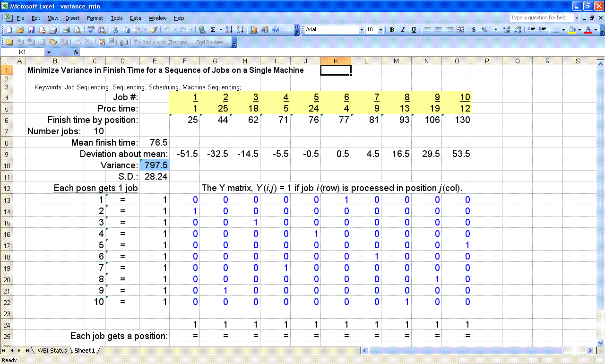Toggle Align Right

[x=449, y=30]
